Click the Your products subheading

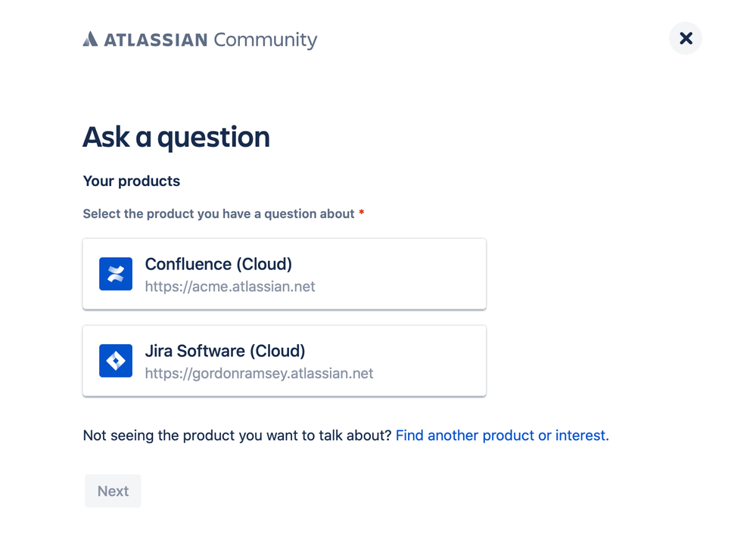pyautogui.click(x=132, y=181)
